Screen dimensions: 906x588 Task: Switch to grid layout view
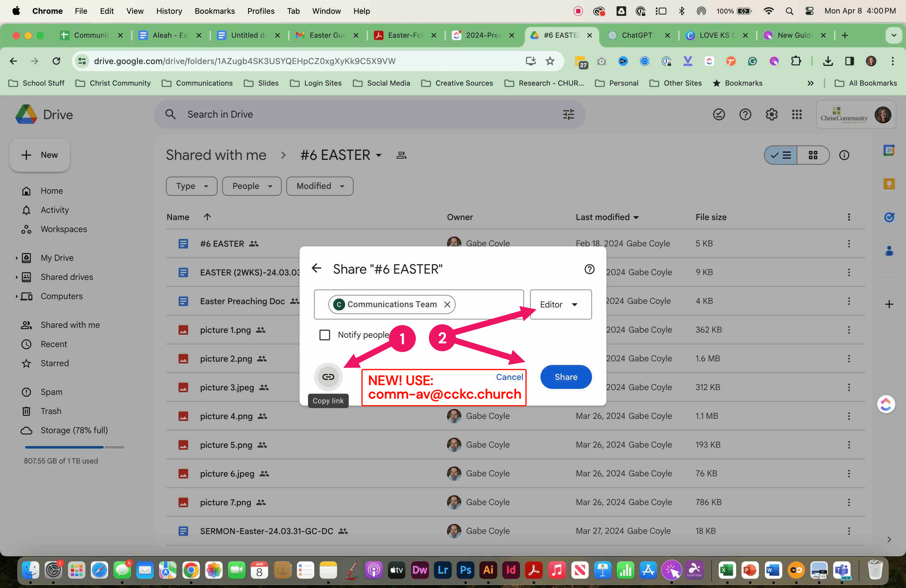tap(813, 155)
